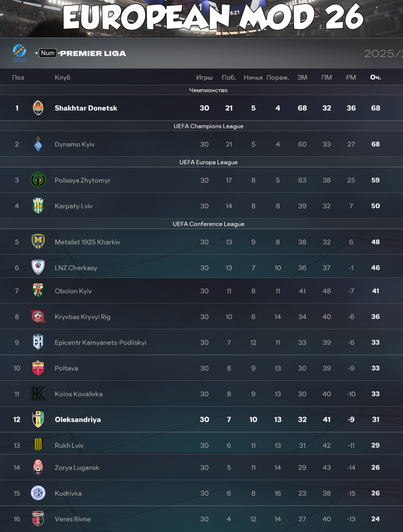Click the Kolos Kovalivka club crest

pyautogui.click(x=38, y=393)
